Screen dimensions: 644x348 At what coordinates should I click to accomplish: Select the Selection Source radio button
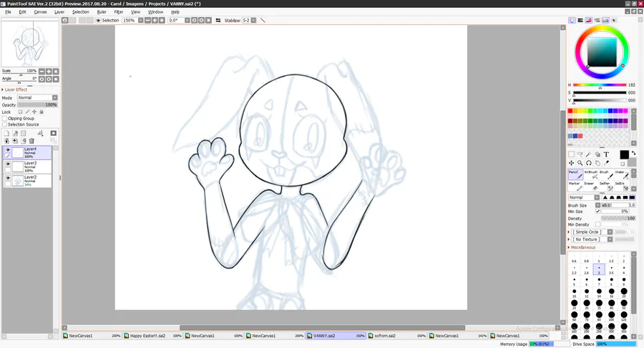click(4, 124)
